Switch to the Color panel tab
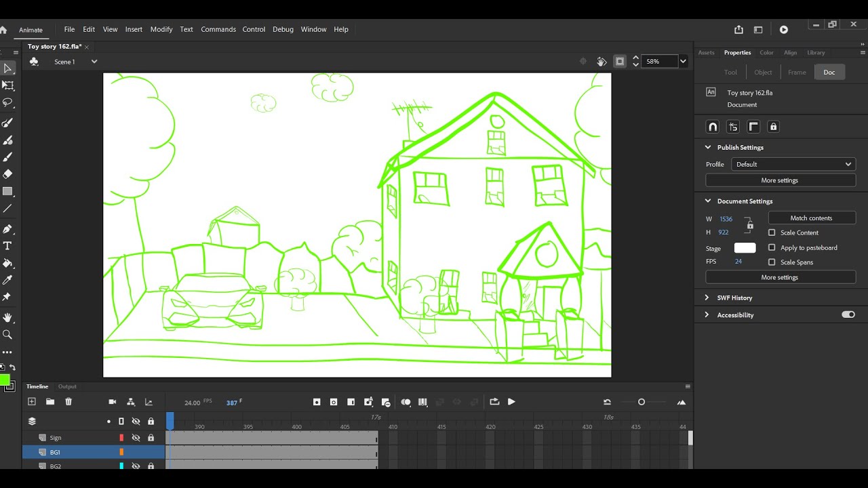868x488 pixels. click(766, 53)
